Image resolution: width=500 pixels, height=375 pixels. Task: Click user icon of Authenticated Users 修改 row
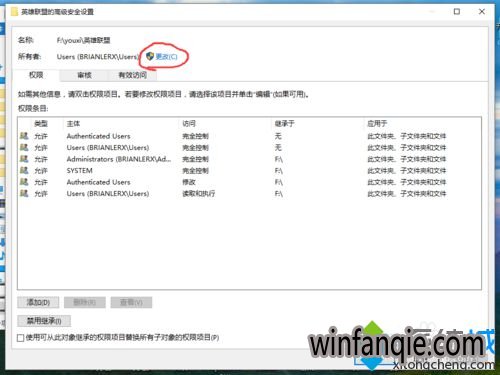[x=24, y=182]
